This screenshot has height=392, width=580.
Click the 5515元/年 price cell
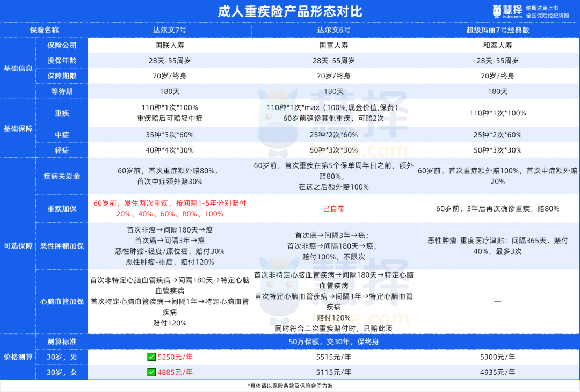(x=334, y=357)
